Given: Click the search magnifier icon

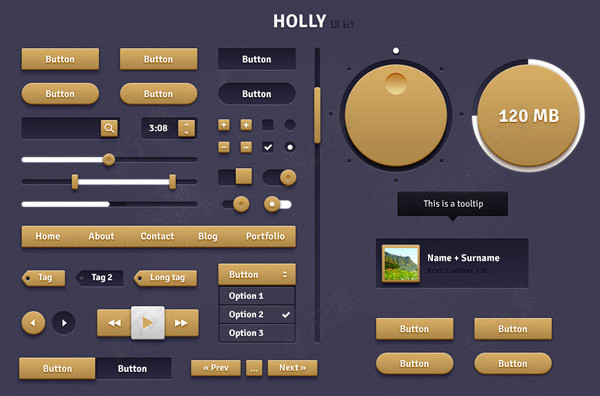Looking at the screenshot, I should pos(109,128).
